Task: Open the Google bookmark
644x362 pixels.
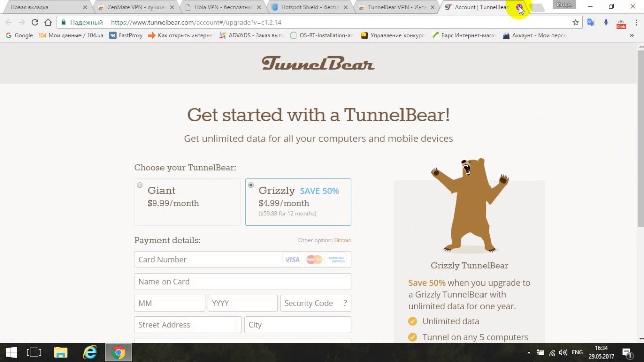Action: click(x=19, y=35)
